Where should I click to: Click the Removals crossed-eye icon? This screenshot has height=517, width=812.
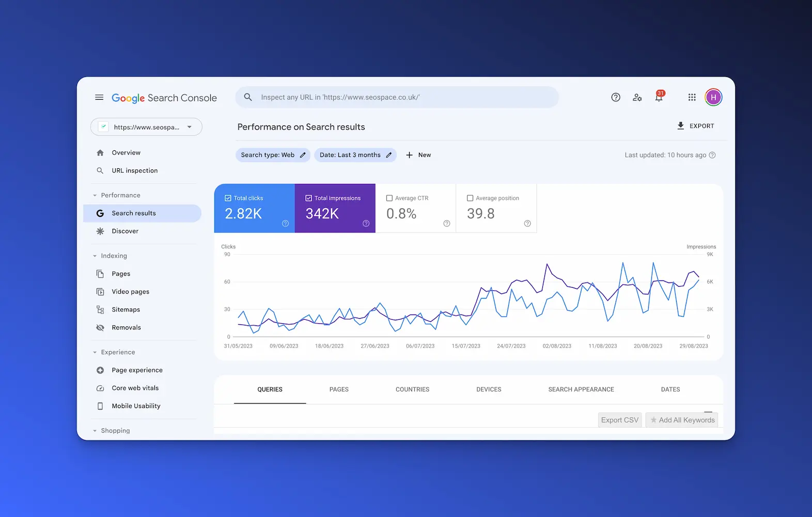point(100,327)
